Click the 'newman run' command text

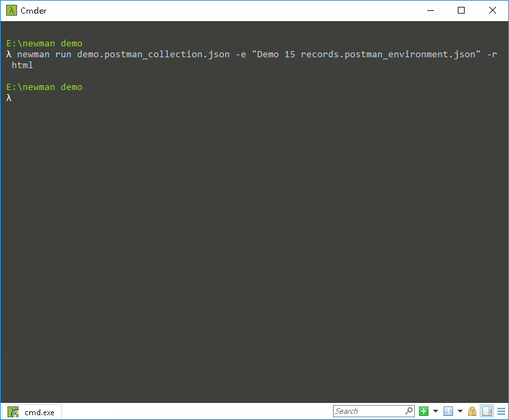coord(44,54)
